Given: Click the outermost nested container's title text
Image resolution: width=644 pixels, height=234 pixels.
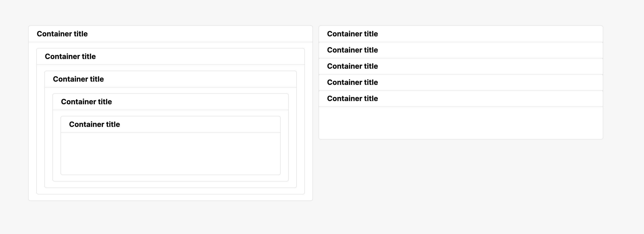Looking at the screenshot, I should coord(62,34).
